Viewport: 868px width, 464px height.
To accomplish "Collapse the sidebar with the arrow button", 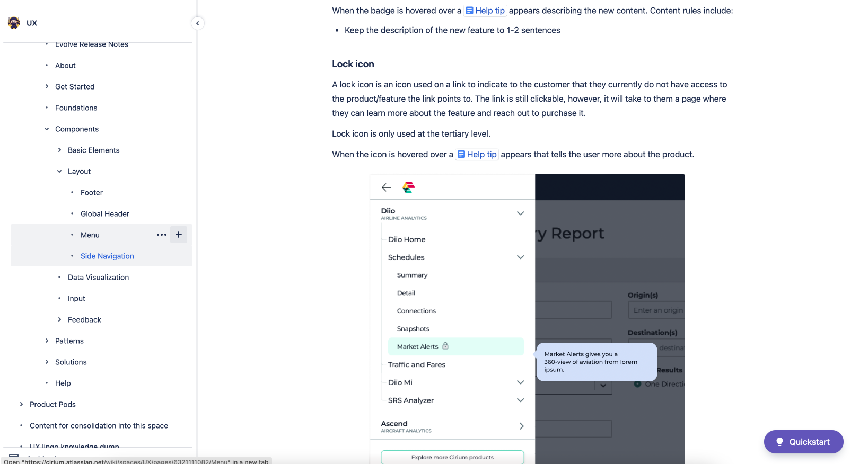I will pyautogui.click(x=197, y=23).
